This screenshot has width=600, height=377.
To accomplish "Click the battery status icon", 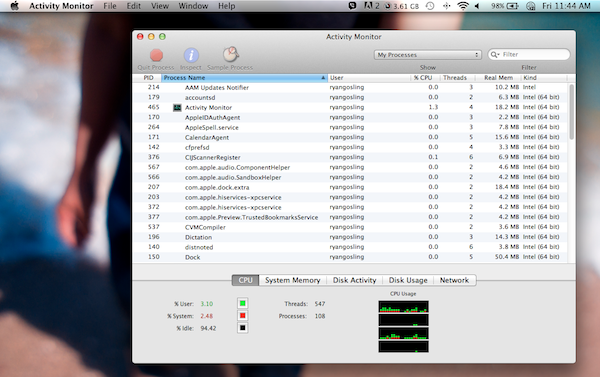I will (512, 6).
